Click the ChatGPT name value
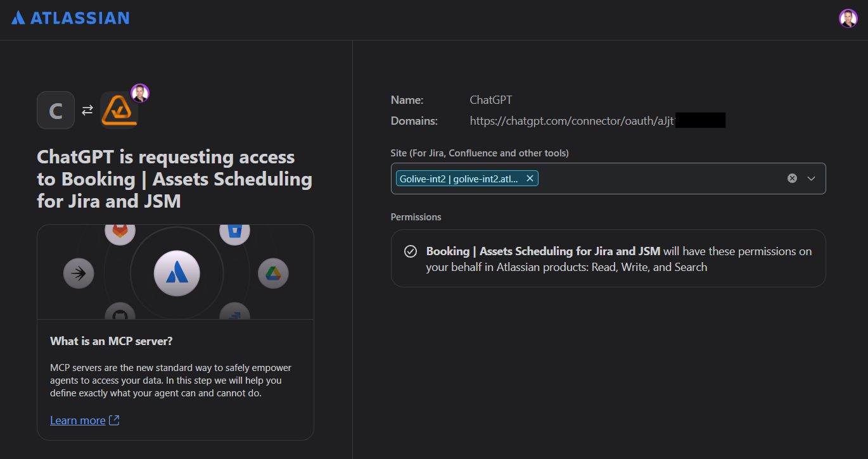The height and width of the screenshot is (459, 868). [x=491, y=100]
